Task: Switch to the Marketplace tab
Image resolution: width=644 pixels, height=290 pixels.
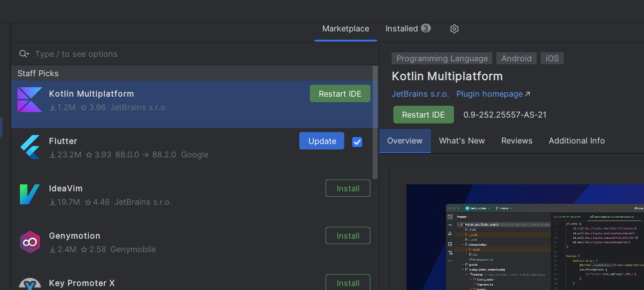Action: point(346,29)
